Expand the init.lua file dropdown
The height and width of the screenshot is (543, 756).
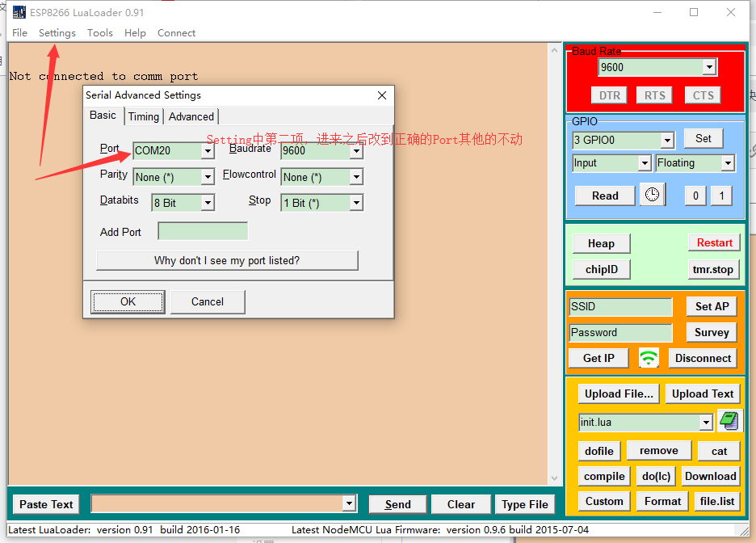pyautogui.click(x=706, y=423)
